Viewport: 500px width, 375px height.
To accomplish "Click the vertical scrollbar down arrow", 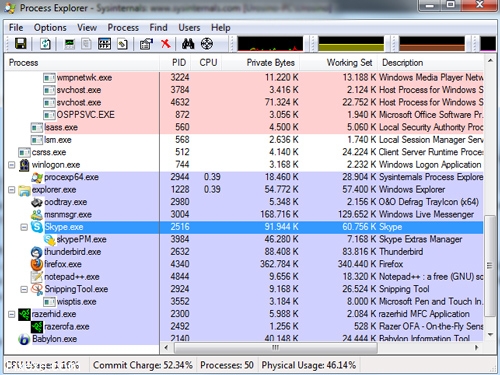I will tap(490, 334).
